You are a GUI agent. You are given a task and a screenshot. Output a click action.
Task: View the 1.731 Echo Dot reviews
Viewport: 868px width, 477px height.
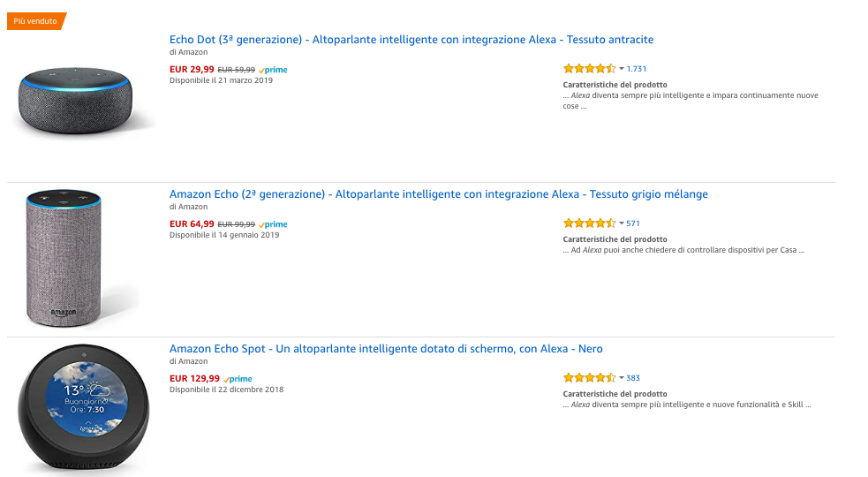[637, 69]
